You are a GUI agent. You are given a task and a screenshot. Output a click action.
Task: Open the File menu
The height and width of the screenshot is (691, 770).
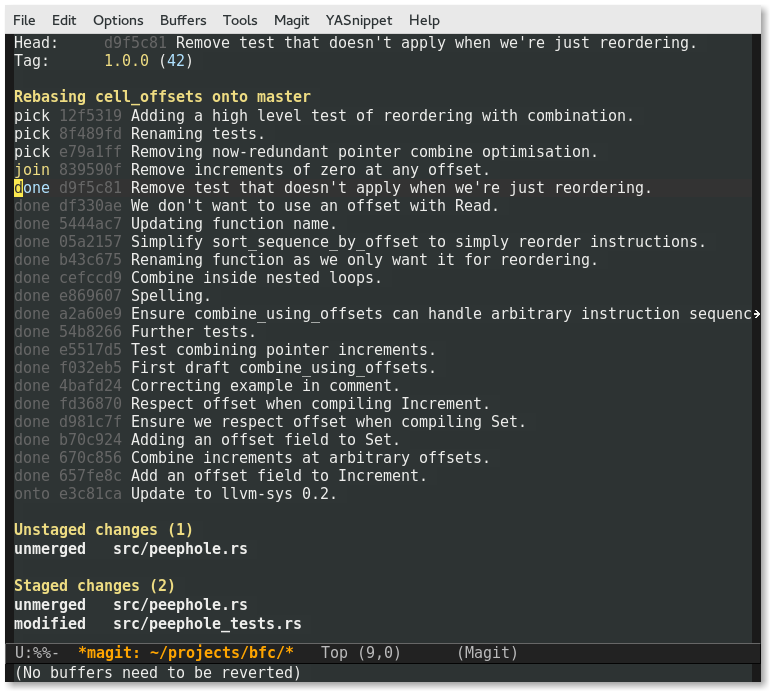coord(24,20)
